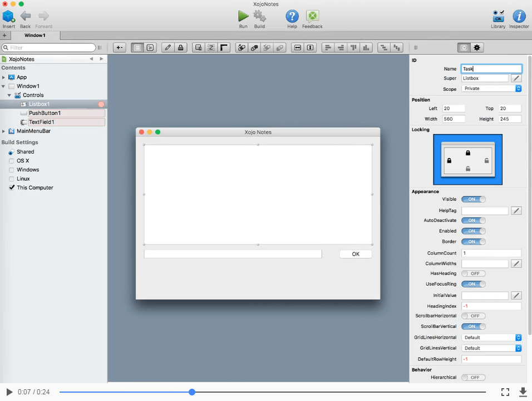The width and height of the screenshot is (532, 401).
Task: Select inspector properties tab icon
Action: (464, 47)
